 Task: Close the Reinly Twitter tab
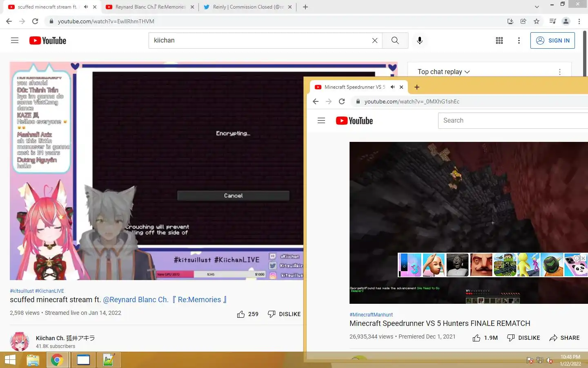point(290,7)
